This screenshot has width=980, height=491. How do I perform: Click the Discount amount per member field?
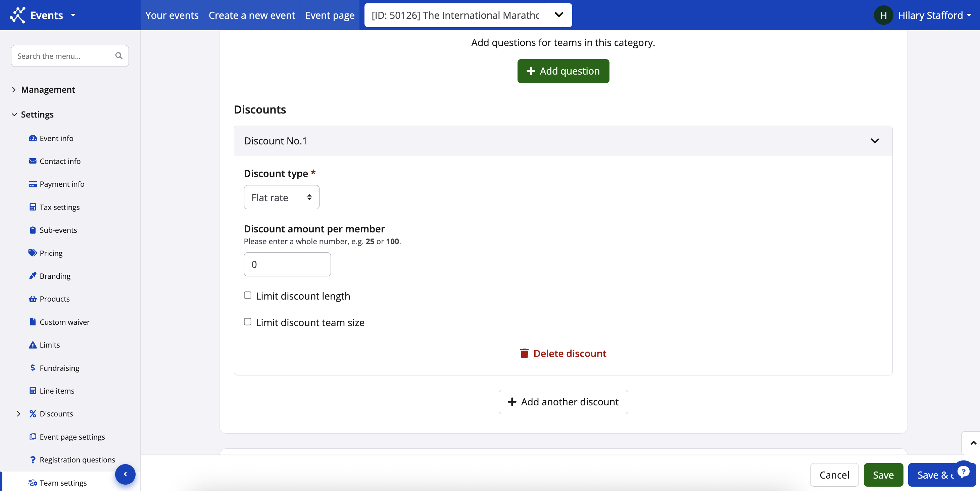pos(287,264)
